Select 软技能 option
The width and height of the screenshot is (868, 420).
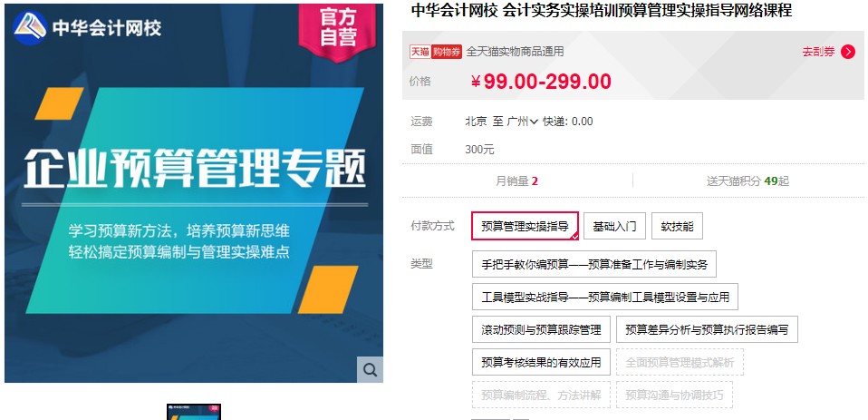pyautogui.click(x=677, y=226)
